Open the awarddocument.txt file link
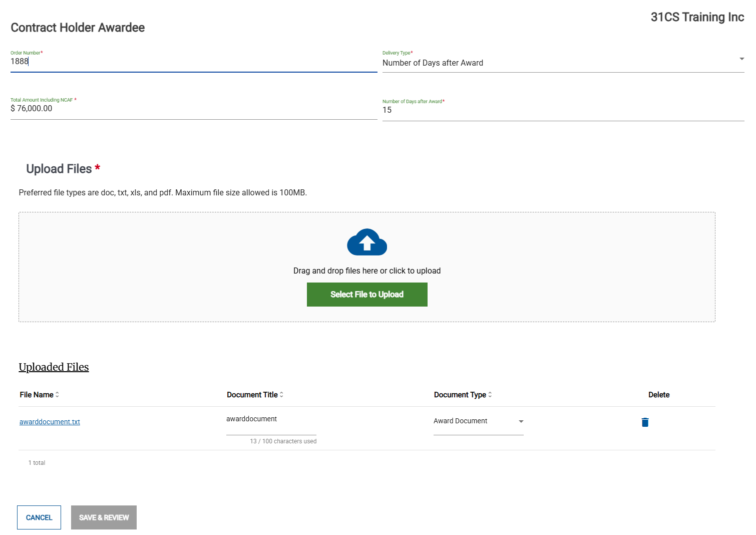The width and height of the screenshot is (756, 535). 50,421
